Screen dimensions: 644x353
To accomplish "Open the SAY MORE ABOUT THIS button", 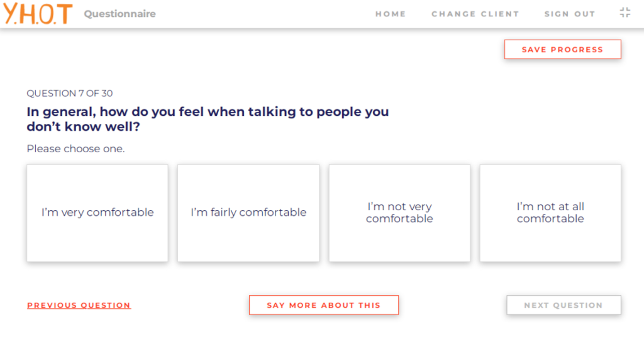I will tap(324, 305).
